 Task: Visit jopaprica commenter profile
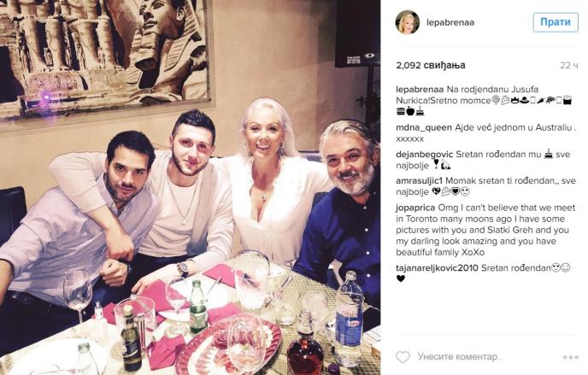click(x=415, y=208)
